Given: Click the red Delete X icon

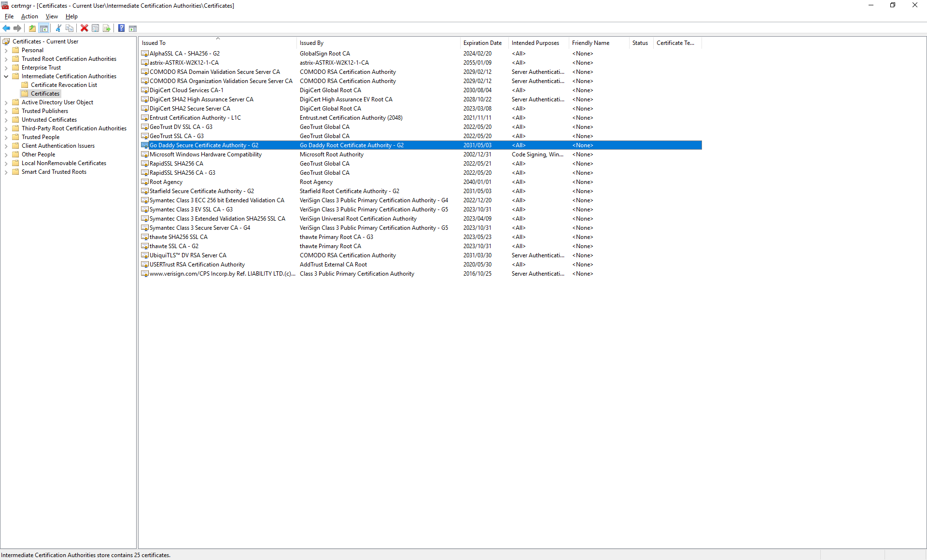Looking at the screenshot, I should pos(84,28).
